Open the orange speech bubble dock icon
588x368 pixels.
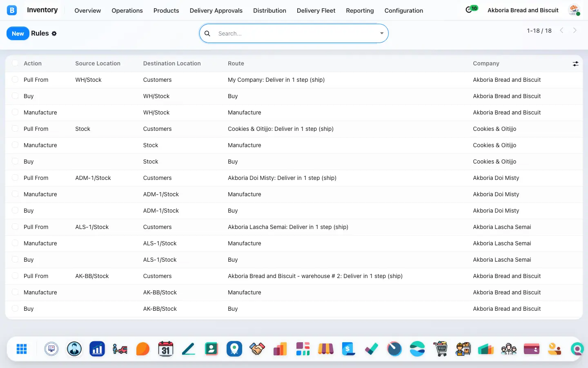143,349
